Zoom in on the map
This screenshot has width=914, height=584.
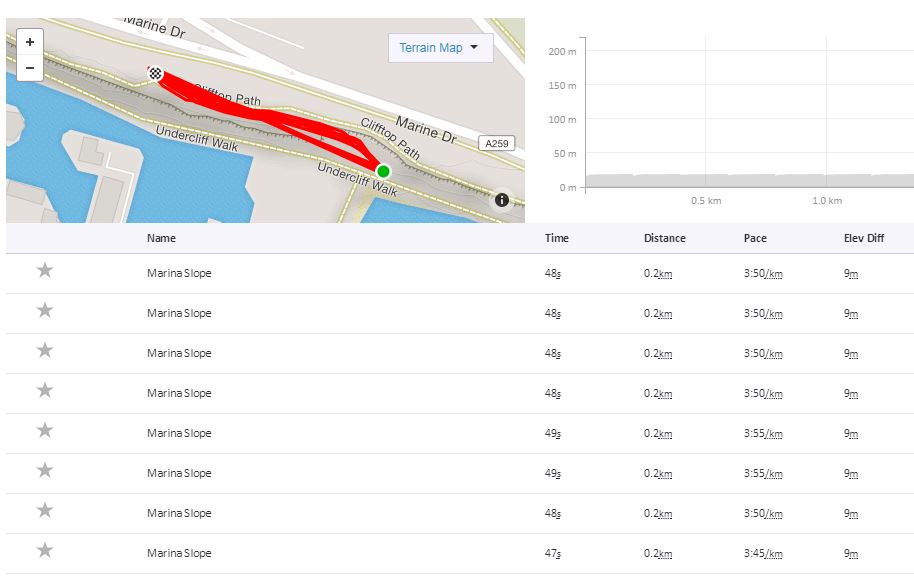click(x=30, y=42)
